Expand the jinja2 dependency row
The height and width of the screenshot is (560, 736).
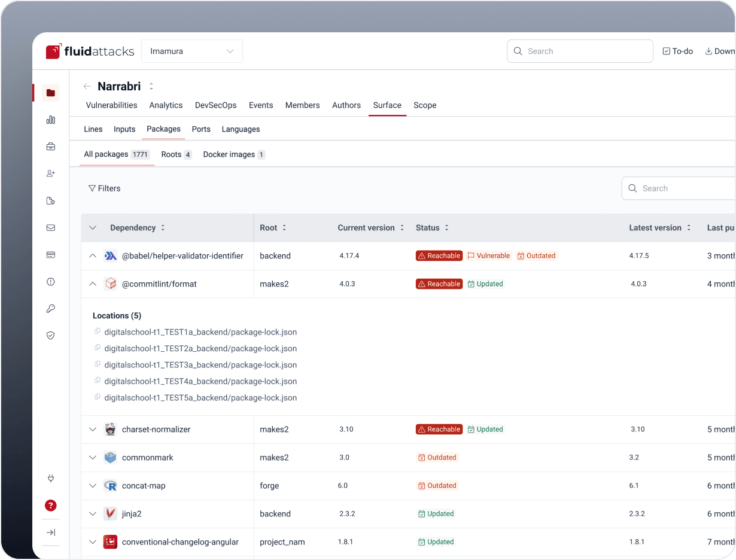click(92, 514)
